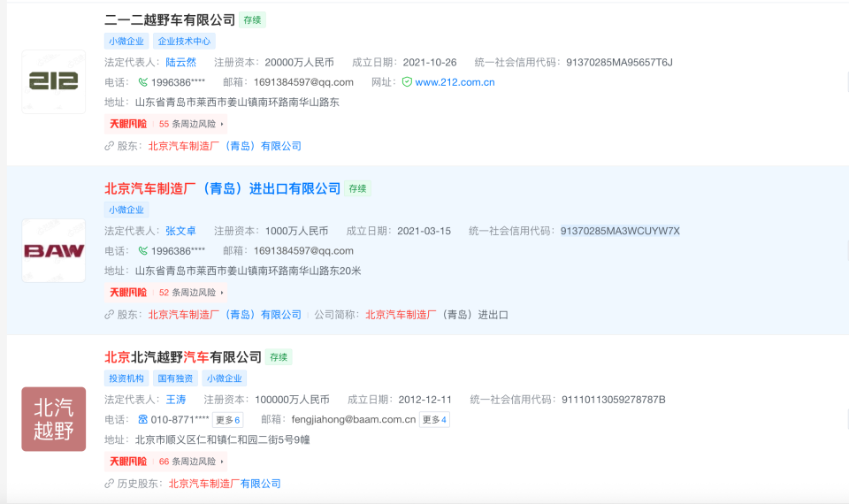849x504 pixels.
Task: Expand 更多 4 email addresses
Action: coord(434,420)
